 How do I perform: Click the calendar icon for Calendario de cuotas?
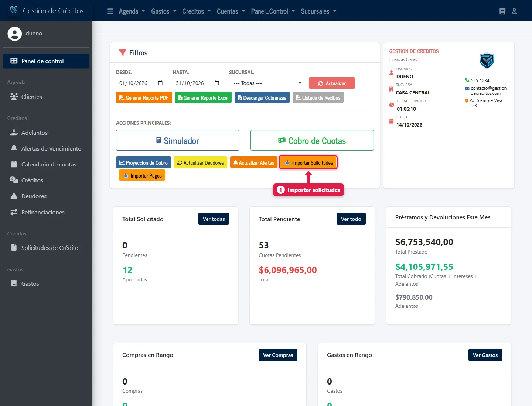[14, 164]
